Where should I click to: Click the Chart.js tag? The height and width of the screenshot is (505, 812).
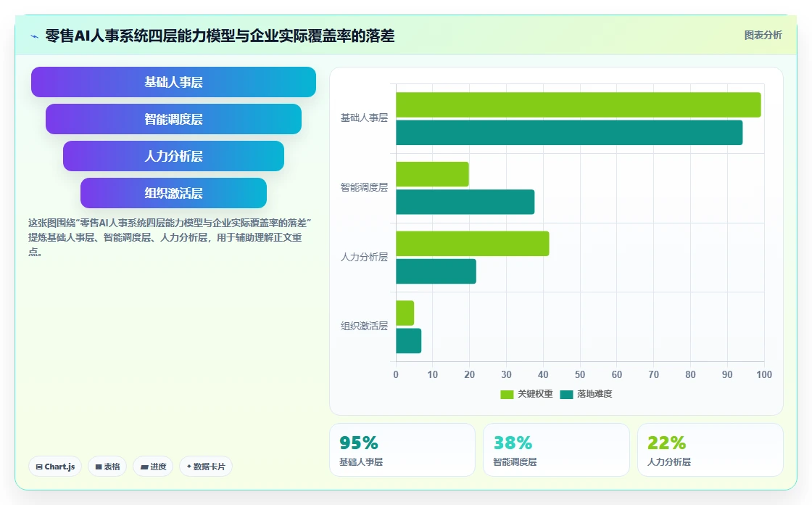coord(55,467)
